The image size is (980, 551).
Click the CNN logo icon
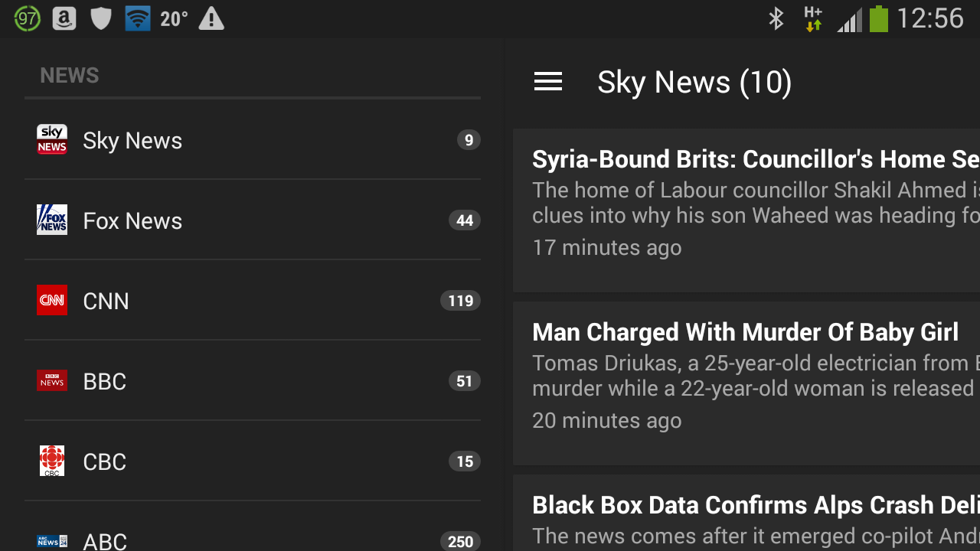tap(52, 300)
